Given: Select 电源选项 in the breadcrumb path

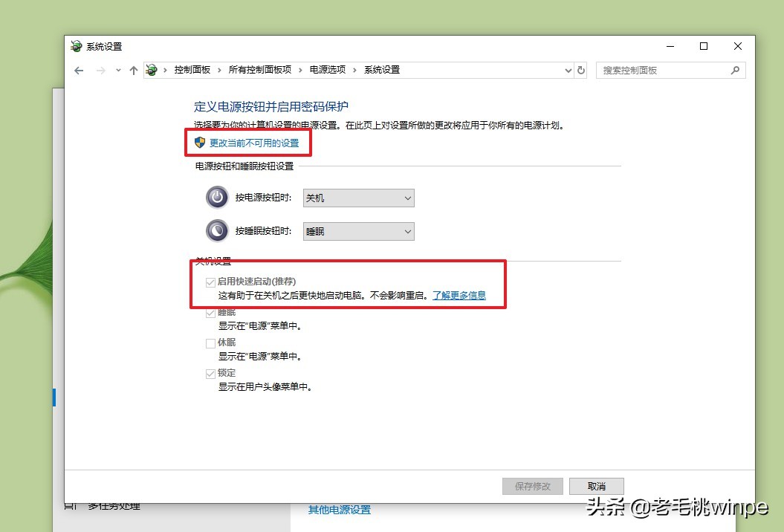Looking at the screenshot, I should 328,69.
